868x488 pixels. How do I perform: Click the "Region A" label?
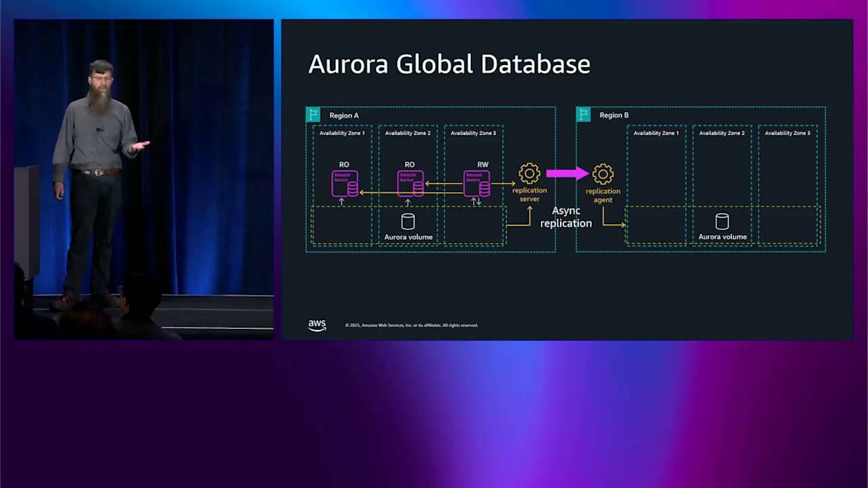pyautogui.click(x=344, y=116)
